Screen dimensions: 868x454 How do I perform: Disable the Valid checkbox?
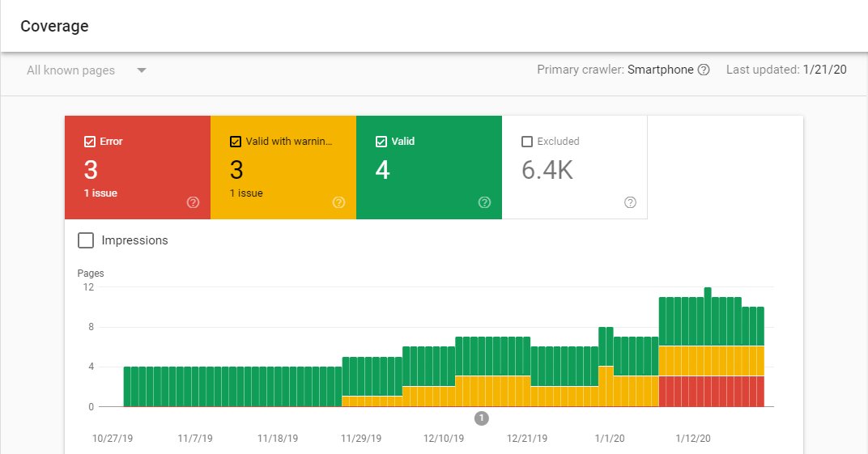click(381, 142)
